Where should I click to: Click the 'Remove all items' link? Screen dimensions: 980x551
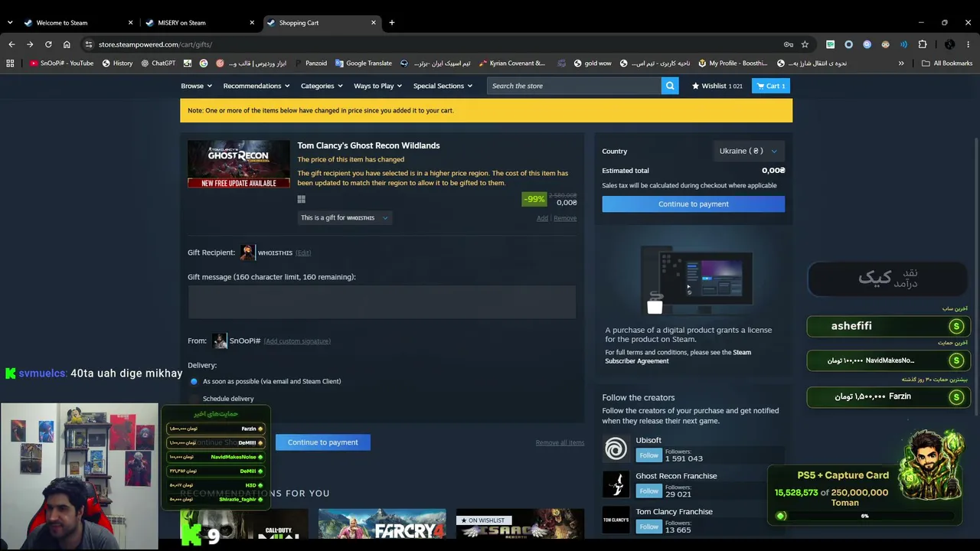(560, 442)
